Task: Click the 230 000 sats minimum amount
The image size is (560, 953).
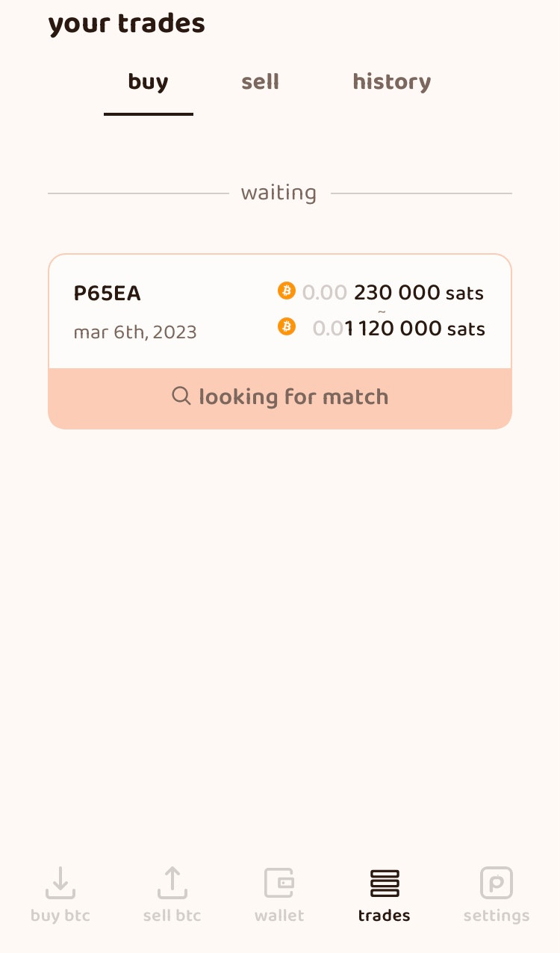Action: tap(418, 293)
